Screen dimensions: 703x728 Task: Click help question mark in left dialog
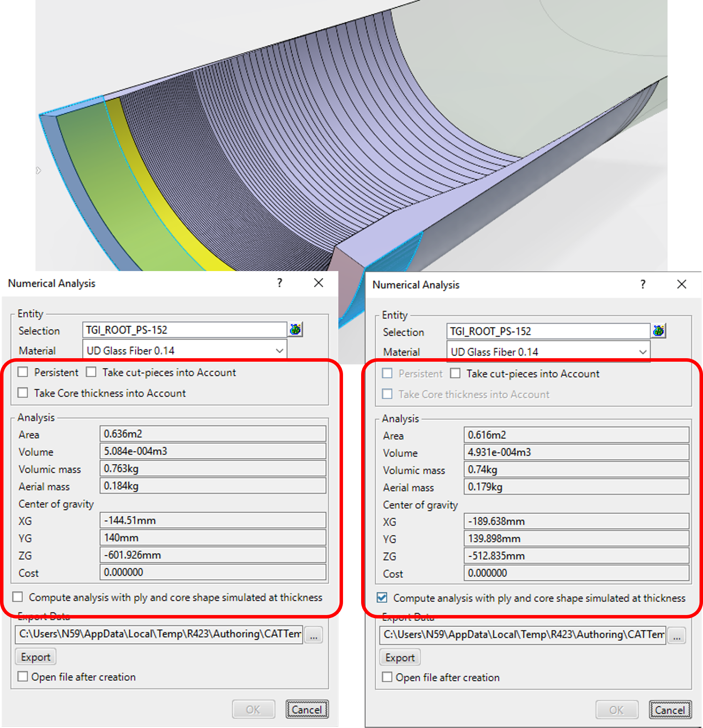point(279,283)
